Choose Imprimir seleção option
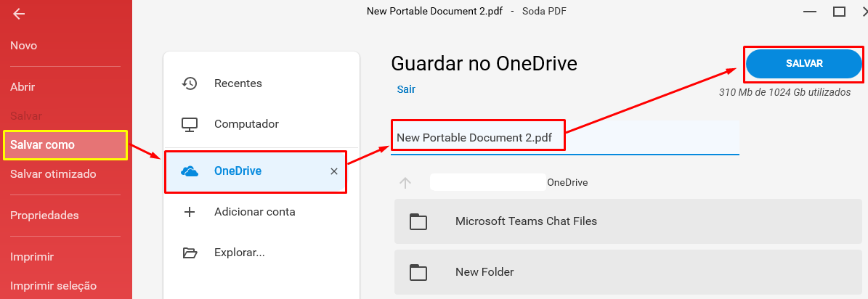This screenshot has height=299, width=868. [x=53, y=286]
